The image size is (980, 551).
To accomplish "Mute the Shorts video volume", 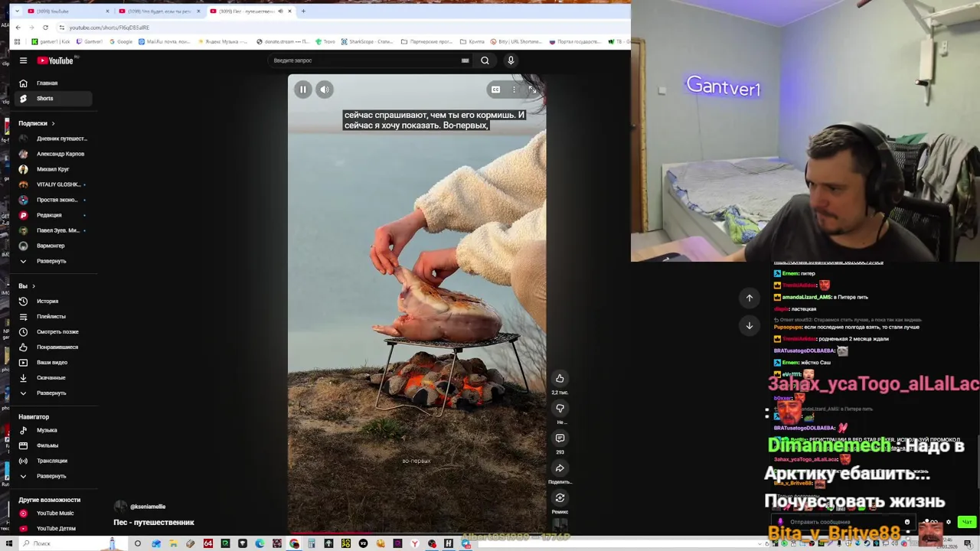I will [325, 90].
